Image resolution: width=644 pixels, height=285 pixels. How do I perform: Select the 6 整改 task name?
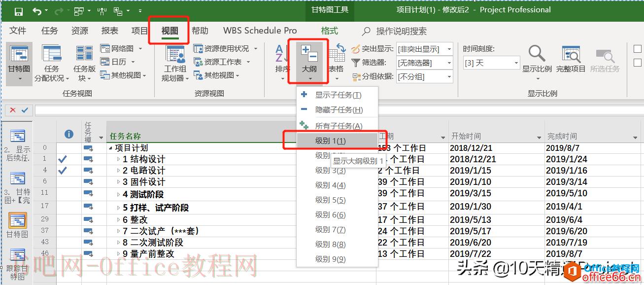(136, 219)
